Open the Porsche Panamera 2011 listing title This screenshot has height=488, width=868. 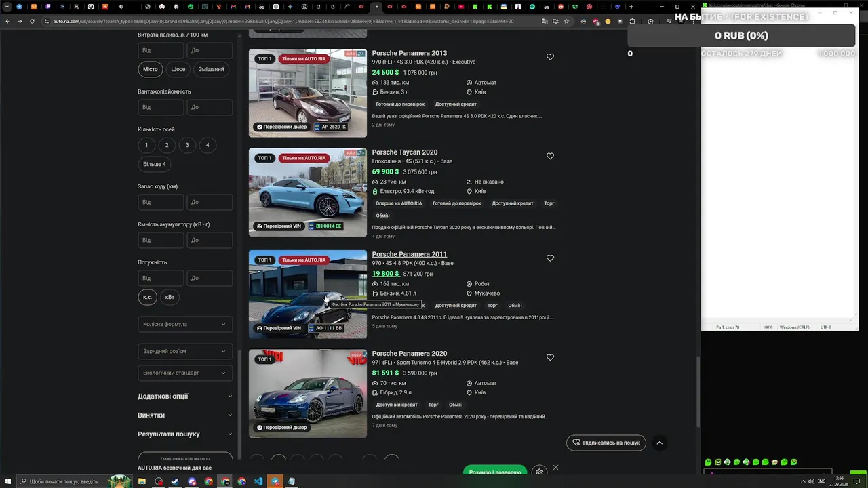click(409, 254)
